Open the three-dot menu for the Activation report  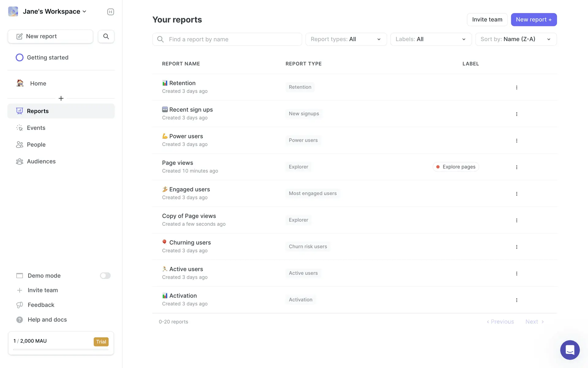click(x=517, y=300)
